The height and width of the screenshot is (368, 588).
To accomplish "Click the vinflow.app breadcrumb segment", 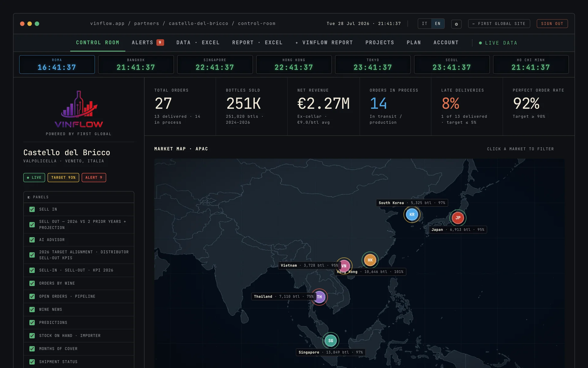I will click(107, 24).
